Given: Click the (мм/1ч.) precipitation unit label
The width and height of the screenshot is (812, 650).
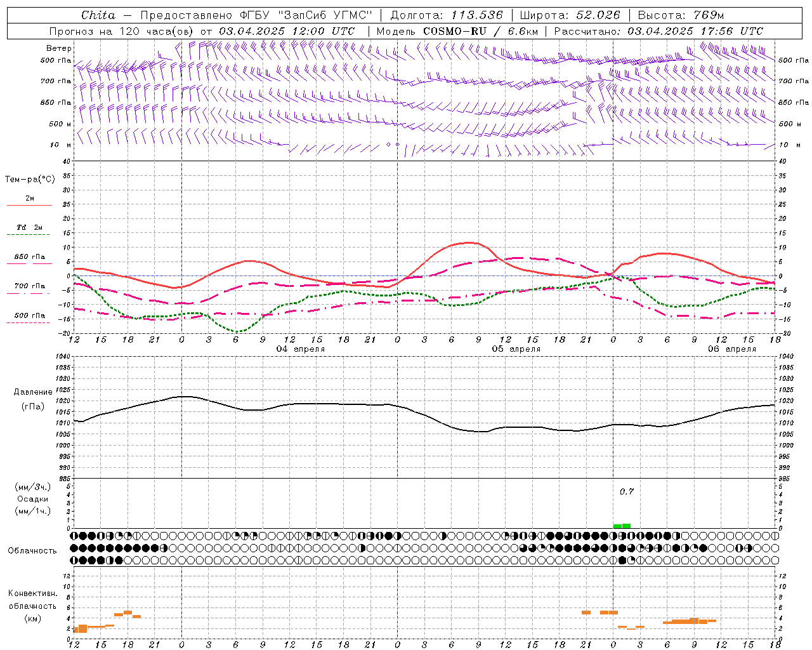Looking at the screenshot, I should pos(33,511).
